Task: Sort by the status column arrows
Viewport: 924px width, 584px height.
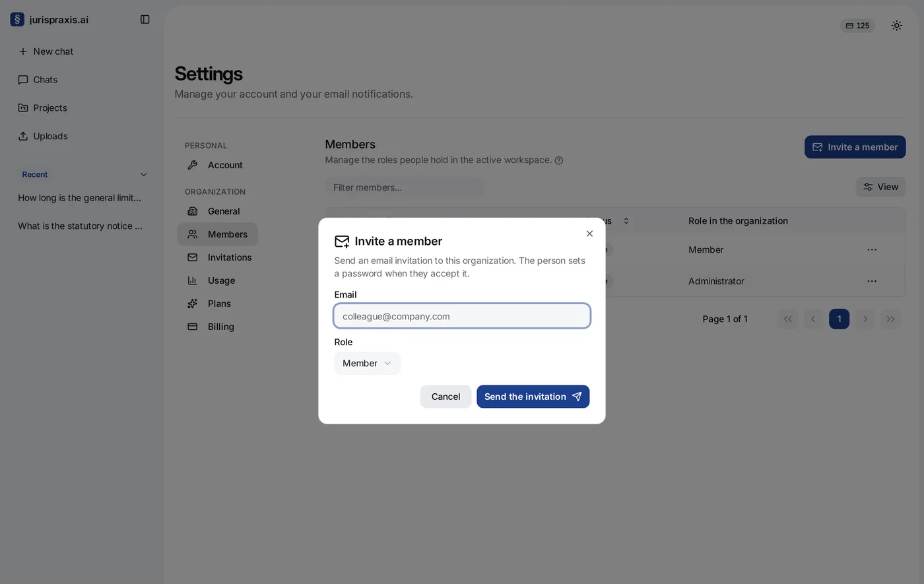Action: tap(626, 221)
